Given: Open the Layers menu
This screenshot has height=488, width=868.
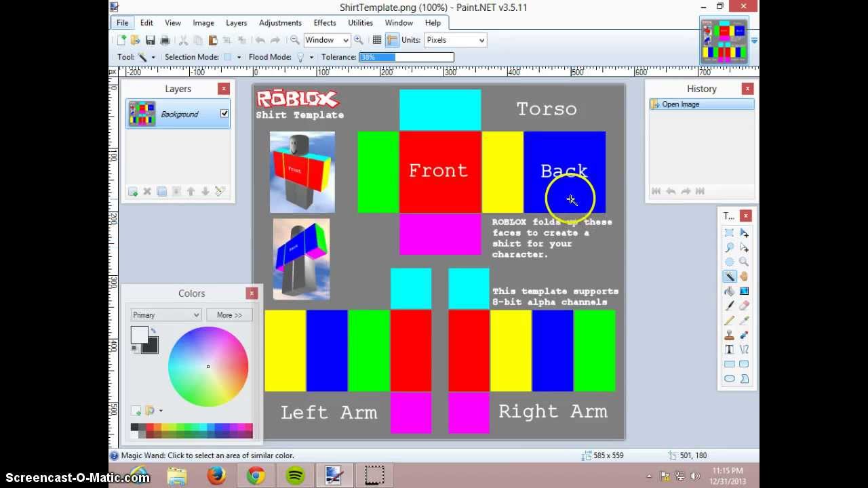Looking at the screenshot, I should pyautogui.click(x=237, y=23).
